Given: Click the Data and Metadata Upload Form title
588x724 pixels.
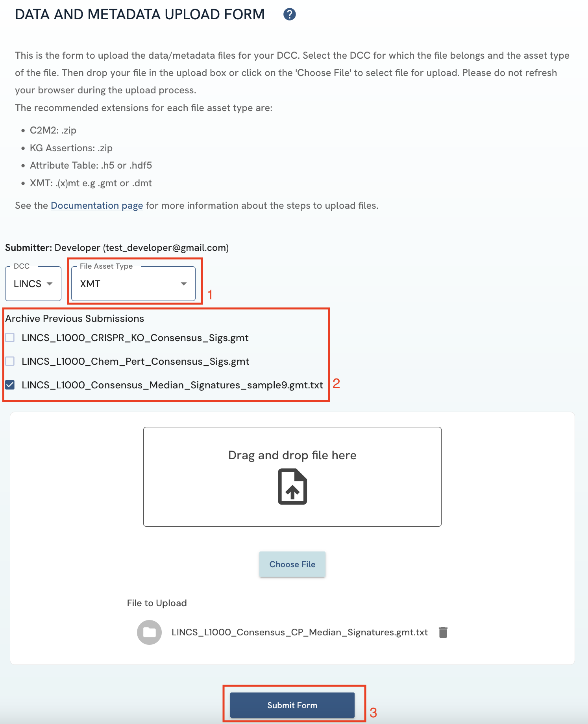Looking at the screenshot, I should [x=140, y=15].
